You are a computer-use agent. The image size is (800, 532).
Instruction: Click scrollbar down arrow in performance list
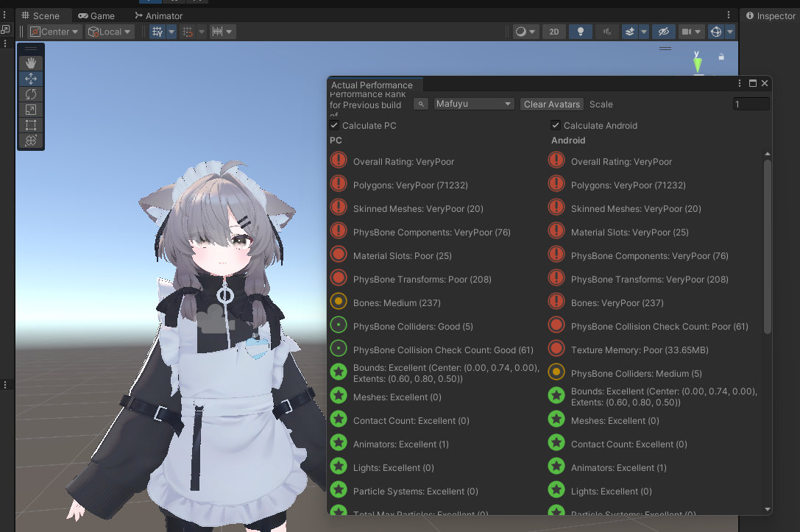[x=768, y=509]
